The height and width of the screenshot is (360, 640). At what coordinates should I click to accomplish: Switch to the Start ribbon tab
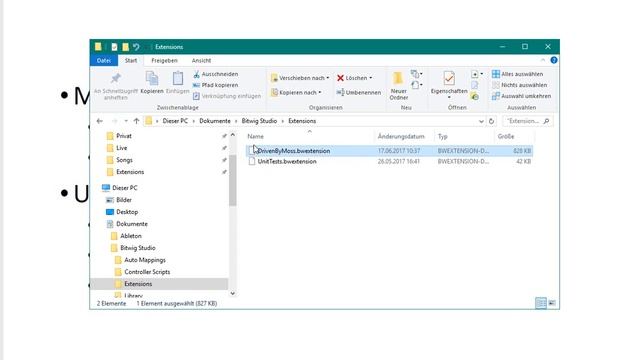131,60
